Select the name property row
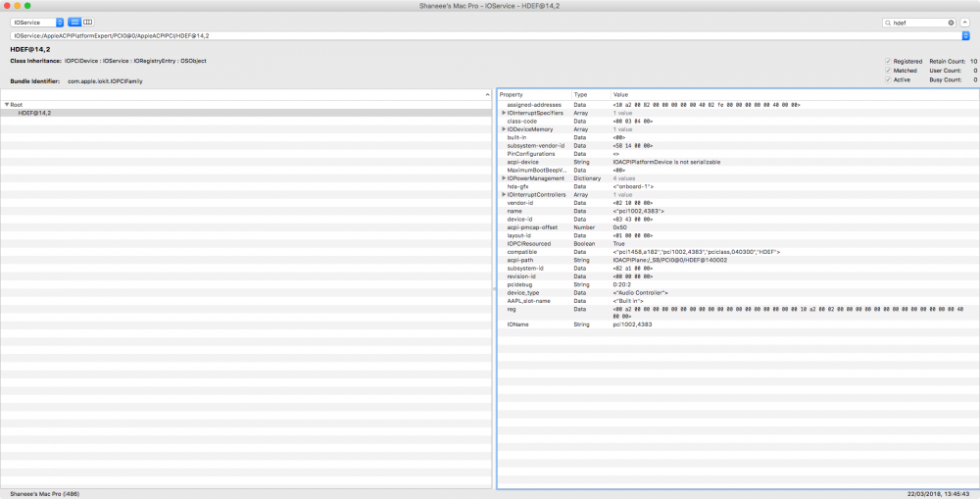The width and height of the screenshot is (980, 499). 738,211
